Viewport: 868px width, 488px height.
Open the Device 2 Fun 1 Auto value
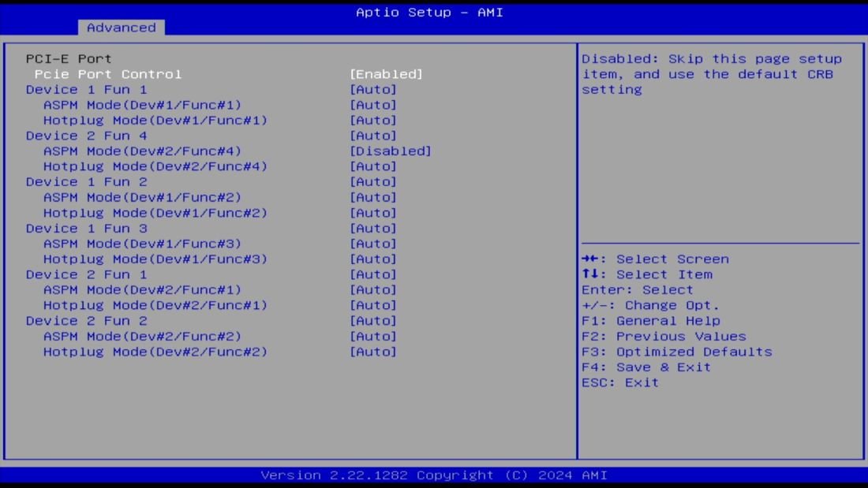pyautogui.click(x=373, y=275)
